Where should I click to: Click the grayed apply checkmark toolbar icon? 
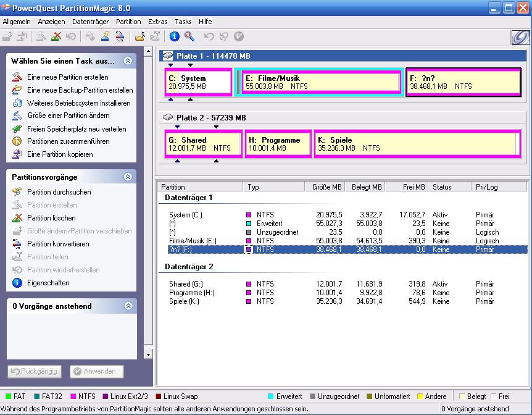click(239, 36)
